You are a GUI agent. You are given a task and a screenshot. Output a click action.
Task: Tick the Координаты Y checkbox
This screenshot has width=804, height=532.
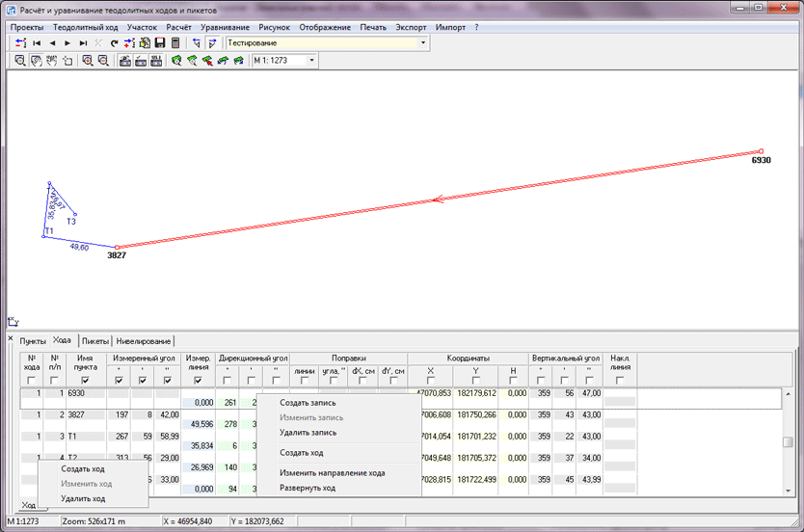(475, 381)
